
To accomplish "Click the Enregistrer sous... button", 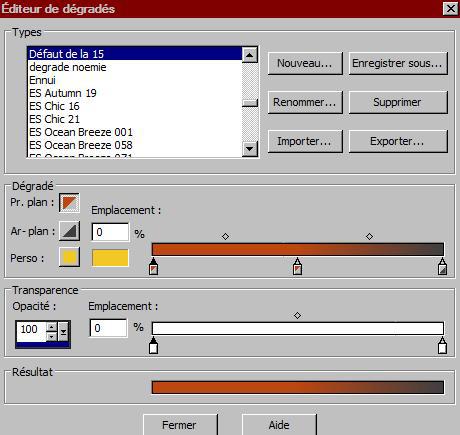I will point(398,63).
